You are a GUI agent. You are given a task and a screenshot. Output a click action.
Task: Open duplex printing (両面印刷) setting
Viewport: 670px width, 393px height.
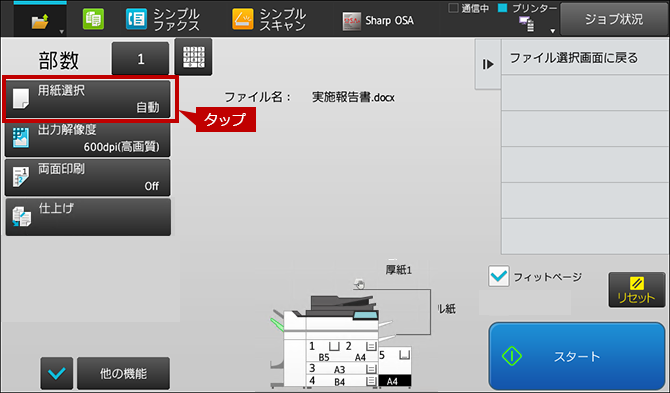88,177
